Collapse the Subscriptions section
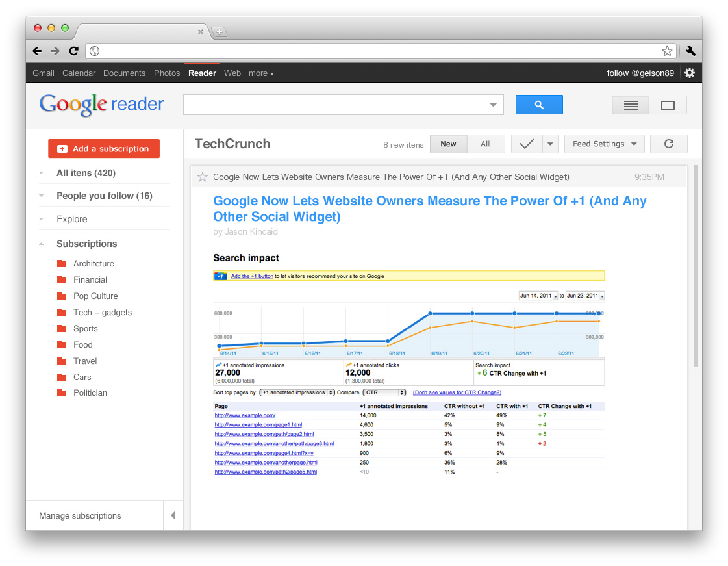The image size is (728, 566). coord(42,244)
